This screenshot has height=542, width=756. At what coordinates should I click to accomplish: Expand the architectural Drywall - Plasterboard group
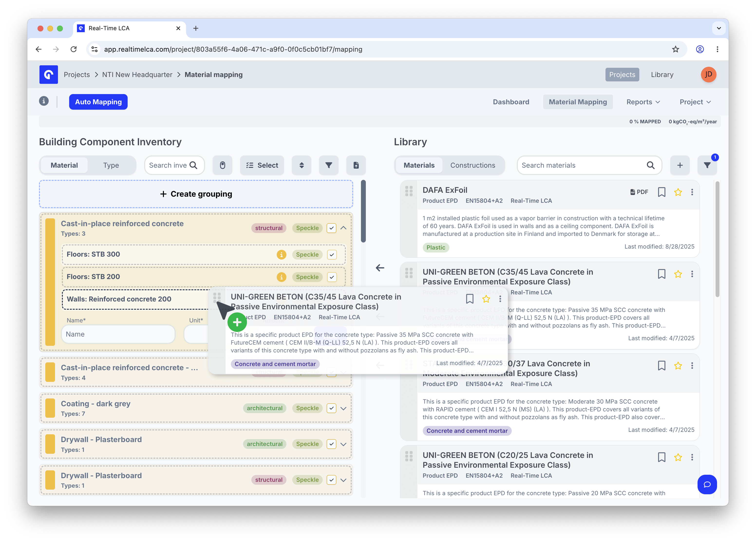(x=344, y=444)
